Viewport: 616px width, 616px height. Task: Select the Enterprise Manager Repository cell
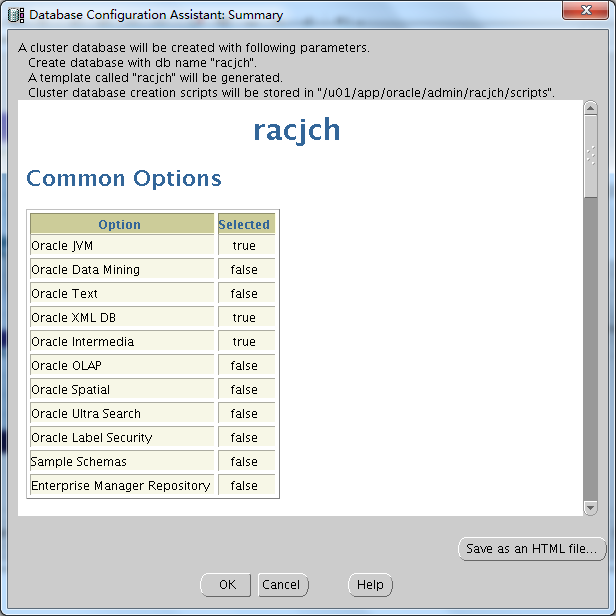point(122,486)
